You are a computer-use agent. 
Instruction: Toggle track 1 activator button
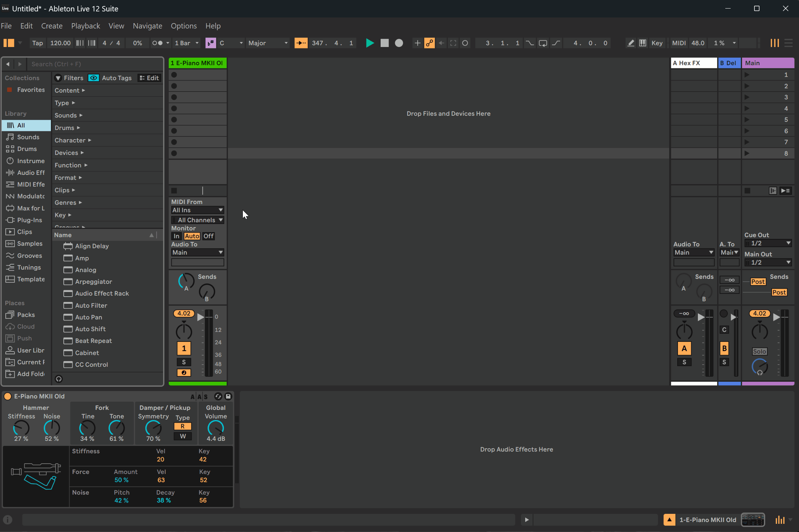click(x=184, y=348)
